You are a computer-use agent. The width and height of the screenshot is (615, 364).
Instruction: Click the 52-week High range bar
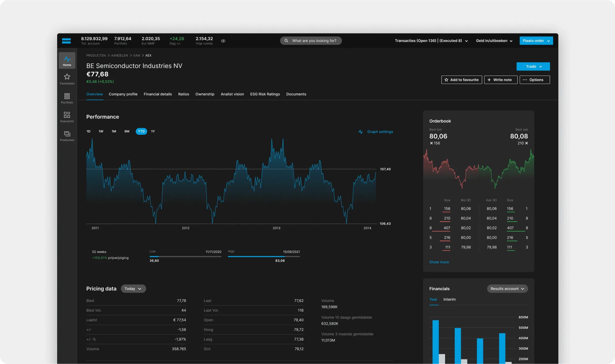(264, 257)
